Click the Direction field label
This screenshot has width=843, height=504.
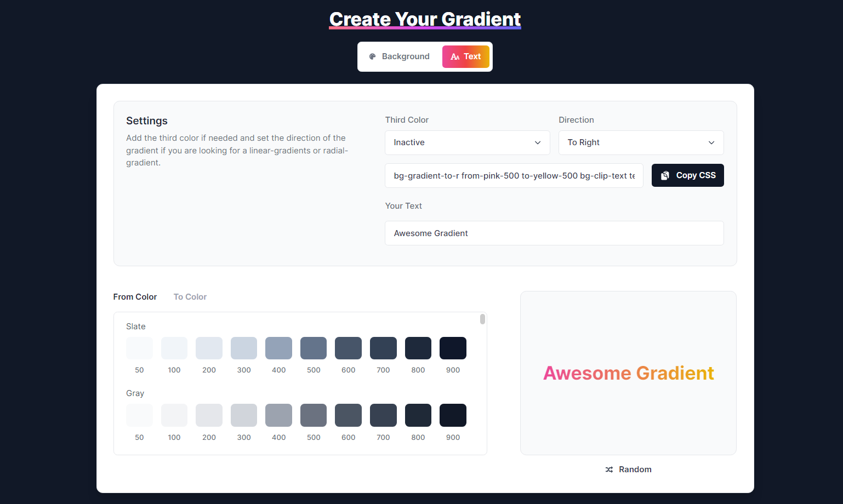(576, 120)
